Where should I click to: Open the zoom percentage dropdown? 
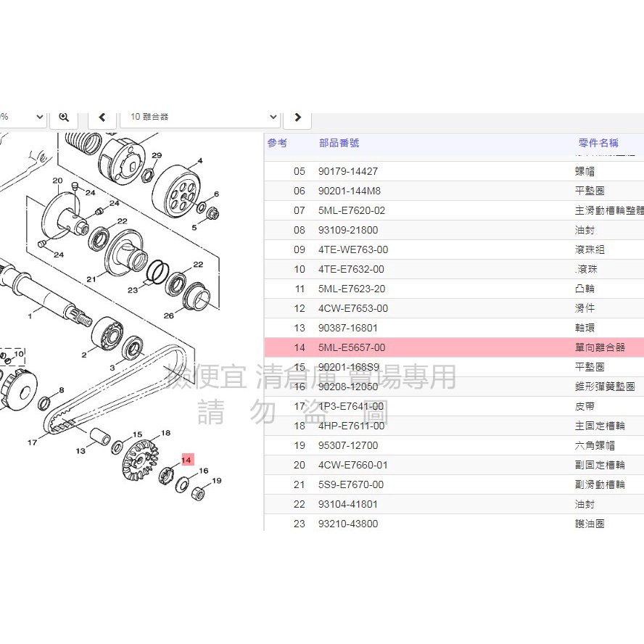pyautogui.click(x=24, y=117)
